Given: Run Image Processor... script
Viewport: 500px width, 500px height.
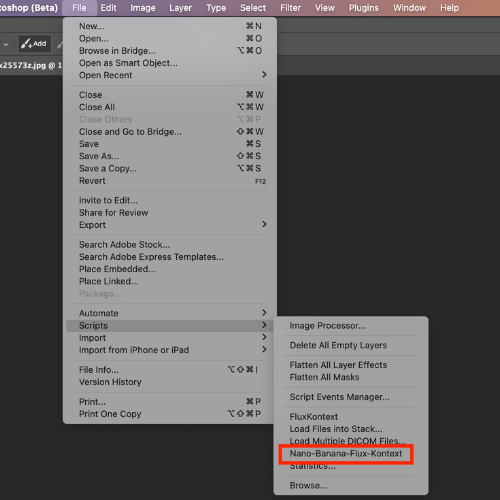Looking at the screenshot, I should [x=351, y=326].
